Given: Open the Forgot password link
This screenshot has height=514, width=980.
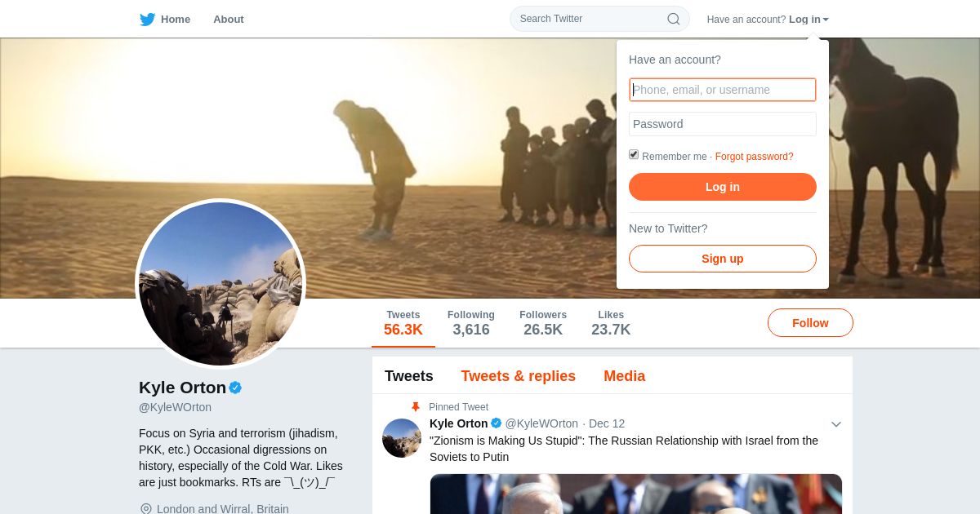Looking at the screenshot, I should click(x=755, y=157).
